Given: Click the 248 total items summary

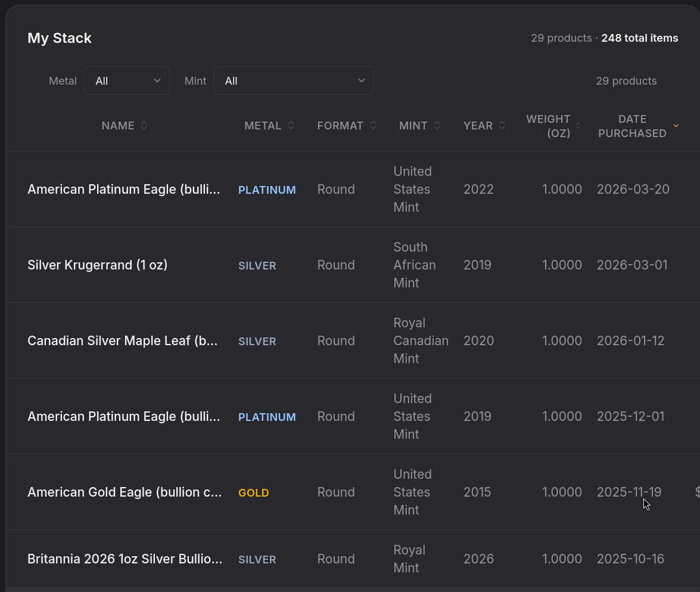Looking at the screenshot, I should pyautogui.click(x=639, y=38).
